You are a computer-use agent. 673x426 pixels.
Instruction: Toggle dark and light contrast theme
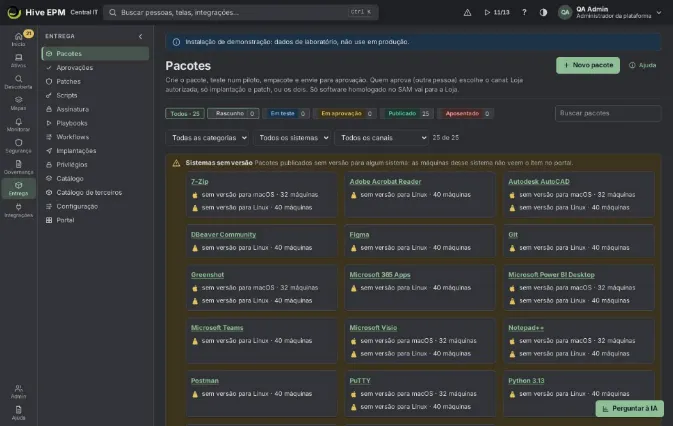tap(543, 12)
